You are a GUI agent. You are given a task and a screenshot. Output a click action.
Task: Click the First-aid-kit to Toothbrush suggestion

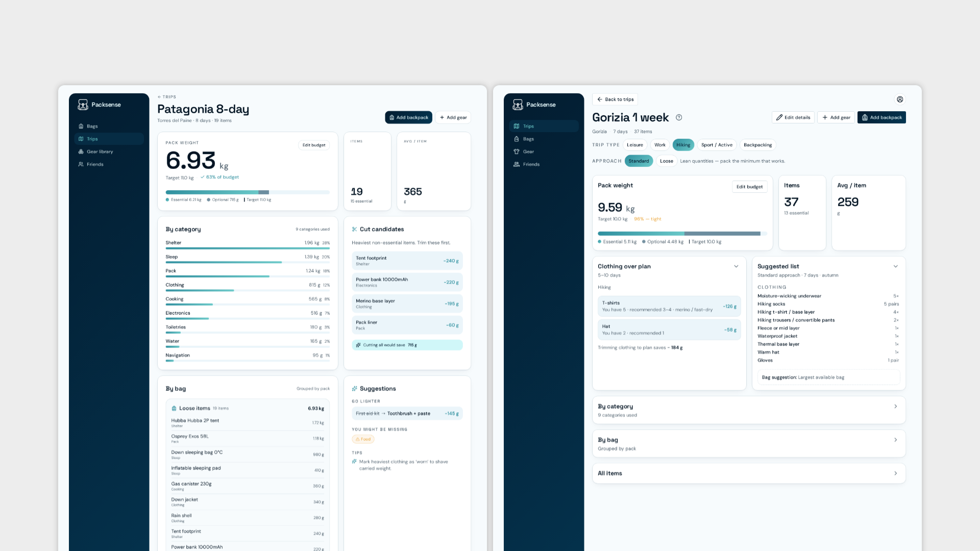(407, 414)
